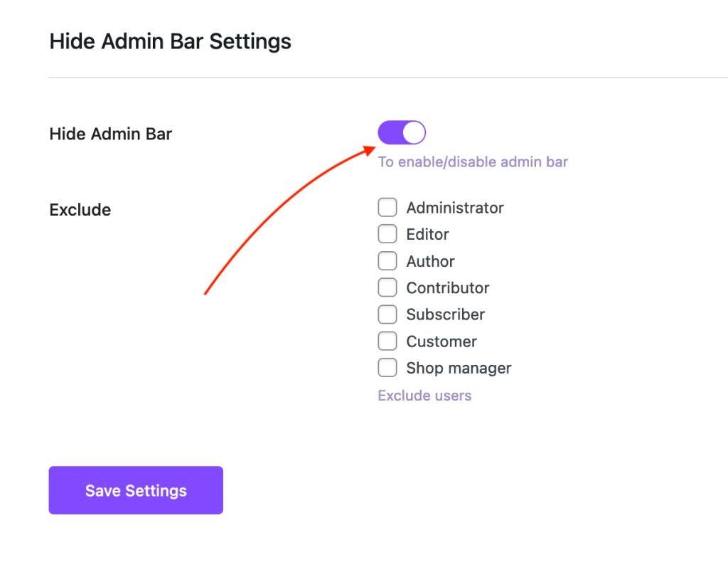Tick the Editor checkbox

pos(387,234)
